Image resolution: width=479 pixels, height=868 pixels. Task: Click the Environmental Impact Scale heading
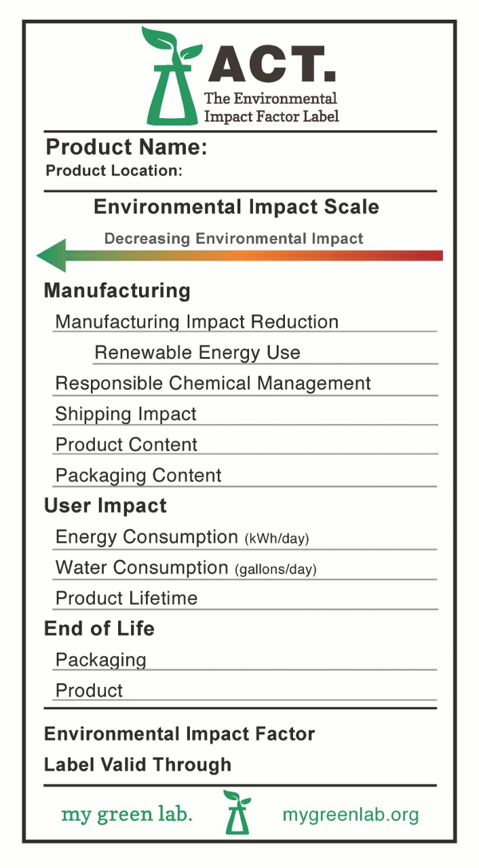236,207
